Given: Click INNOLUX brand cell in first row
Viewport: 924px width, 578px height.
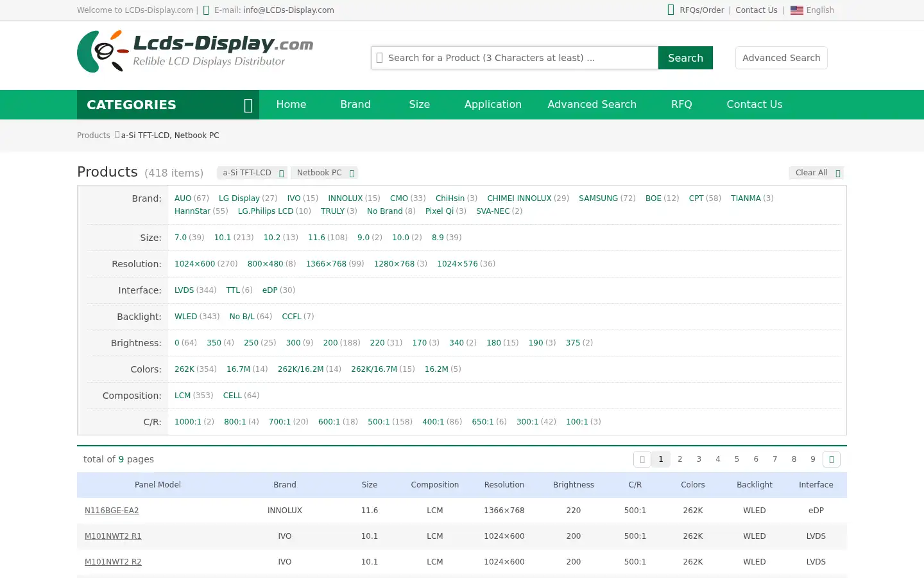Looking at the screenshot, I should click(285, 511).
